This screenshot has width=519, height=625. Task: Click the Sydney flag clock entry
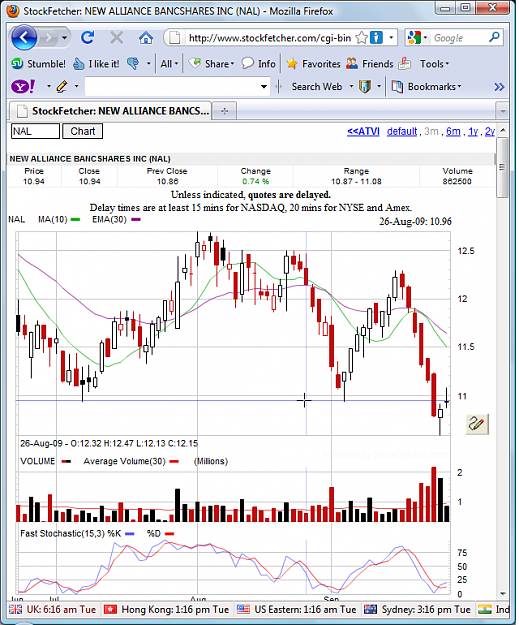coord(418,609)
